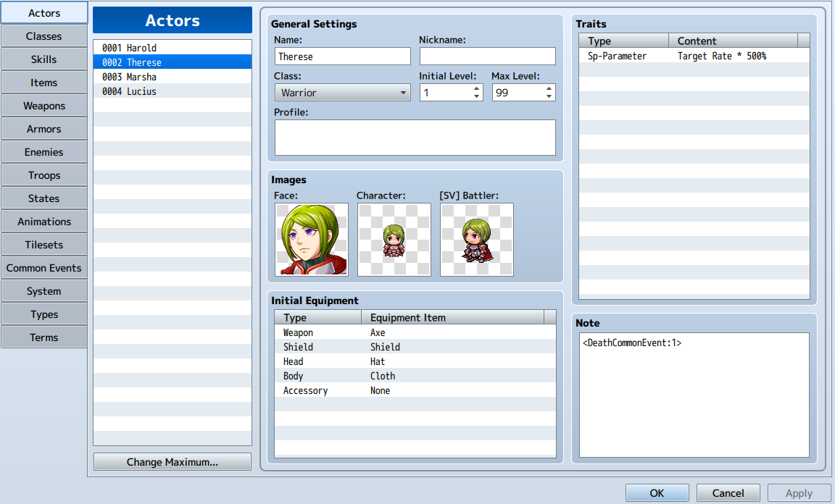Click the Initial Equipment Type column header
835x504 pixels.
[x=318, y=317]
